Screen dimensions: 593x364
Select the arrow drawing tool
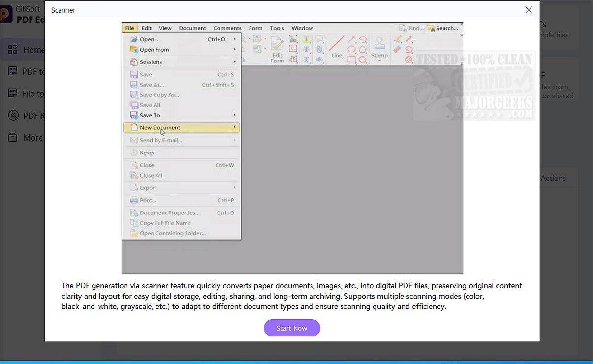(x=351, y=39)
